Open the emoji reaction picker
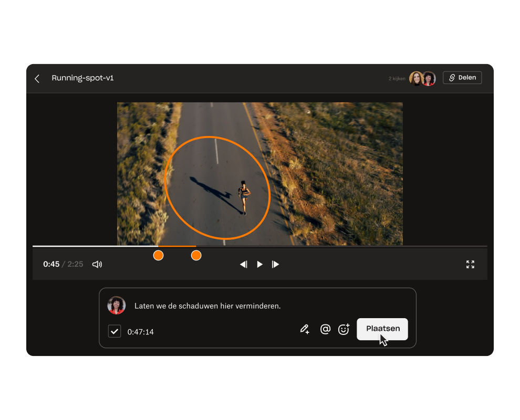Image resolution: width=520 pixels, height=420 pixels. tap(344, 329)
